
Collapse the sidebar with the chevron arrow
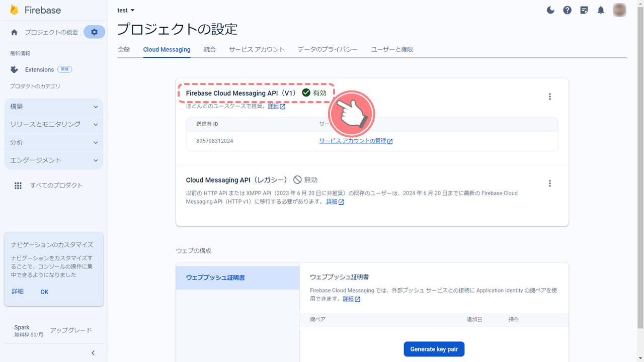tap(93, 353)
